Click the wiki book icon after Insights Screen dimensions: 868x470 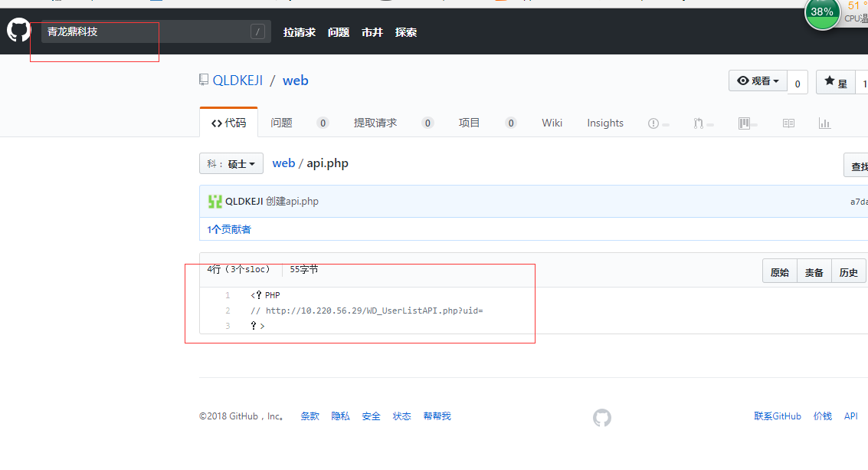pos(789,123)
